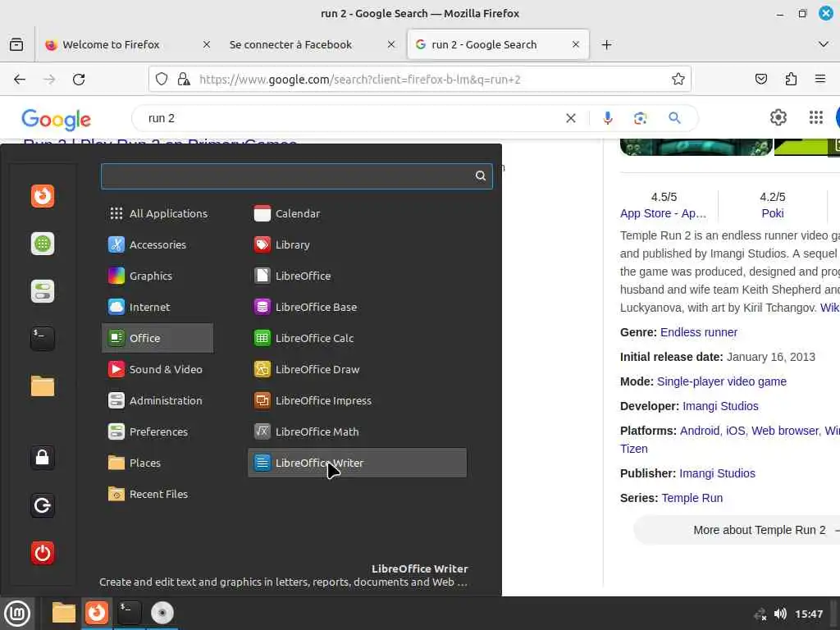Click the red Shut Down power icon
This screenshot has height=630, width=840.
(43, 553)
